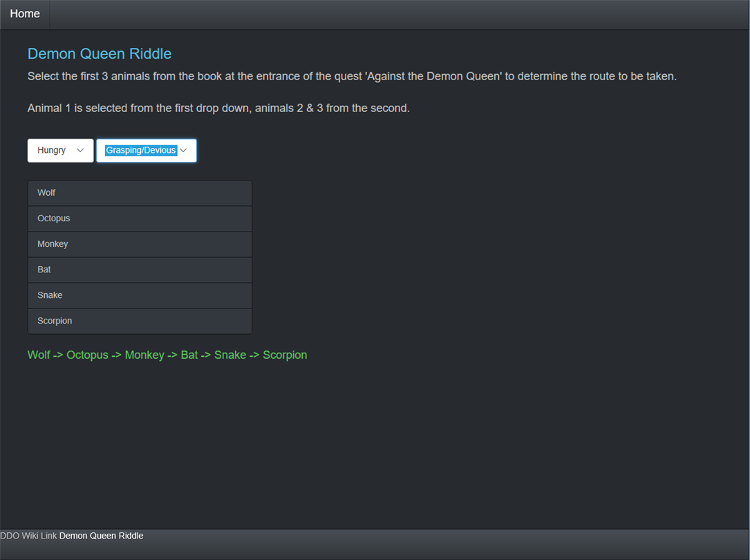Select the Snake list row
This screenshot has width=750, height=560.
tap(140, 295)
